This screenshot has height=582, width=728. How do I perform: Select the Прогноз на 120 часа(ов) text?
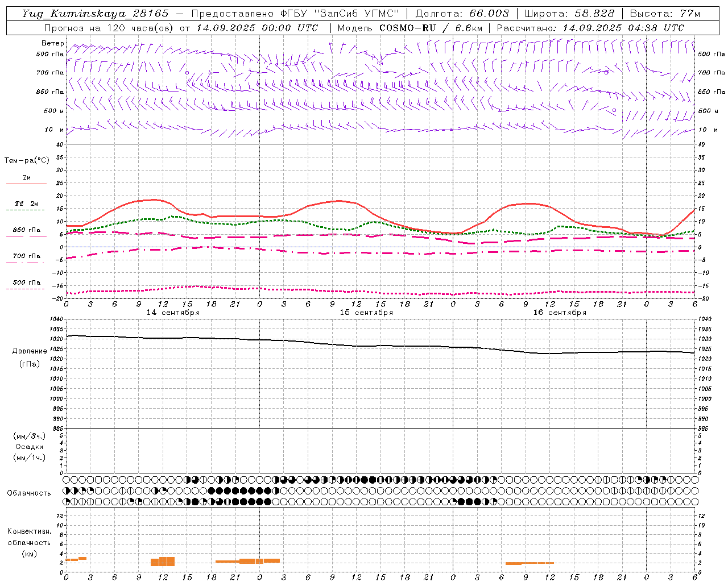pos(110,28)
